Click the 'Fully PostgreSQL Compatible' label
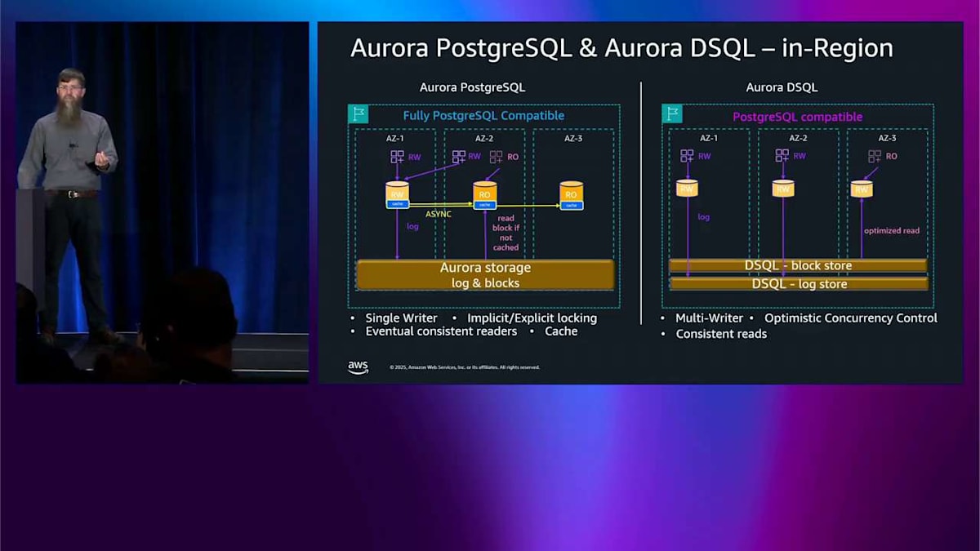This screenshot has height=551, width=980. pyautogui.click(x=483, y=116)
